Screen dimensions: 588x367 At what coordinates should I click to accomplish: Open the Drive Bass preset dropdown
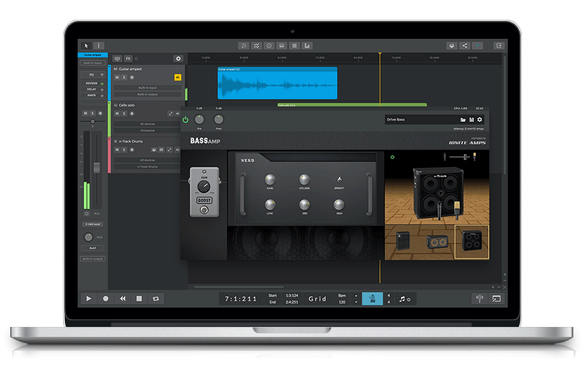tap(420, 119)
